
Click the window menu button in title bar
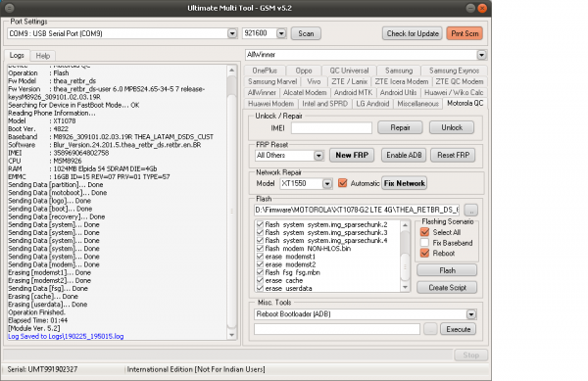point(10,8)
